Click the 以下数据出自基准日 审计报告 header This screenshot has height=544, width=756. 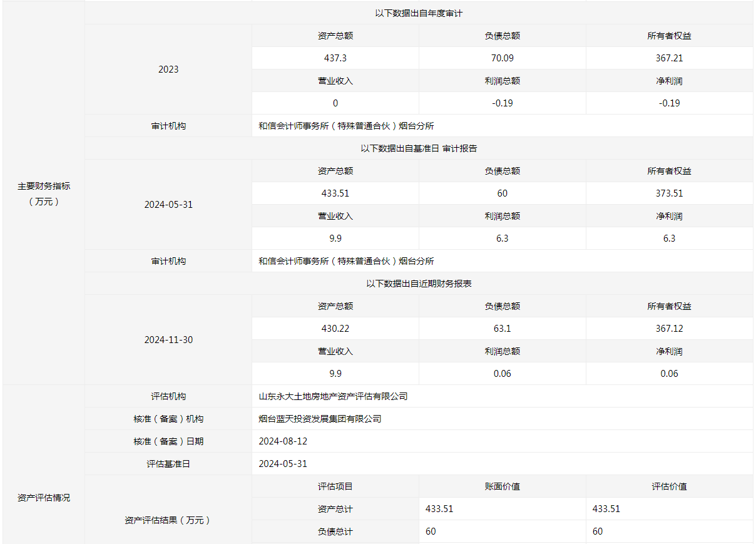(419, 148)
